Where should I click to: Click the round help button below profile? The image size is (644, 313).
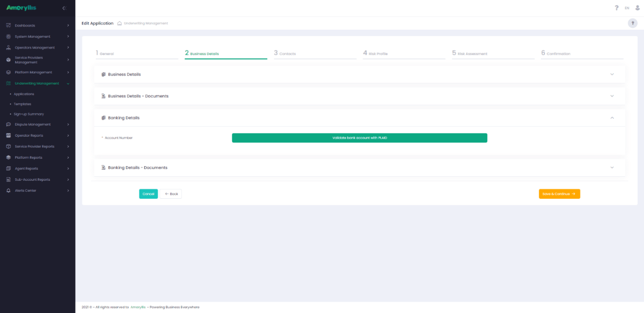click(x=632, y=23)
